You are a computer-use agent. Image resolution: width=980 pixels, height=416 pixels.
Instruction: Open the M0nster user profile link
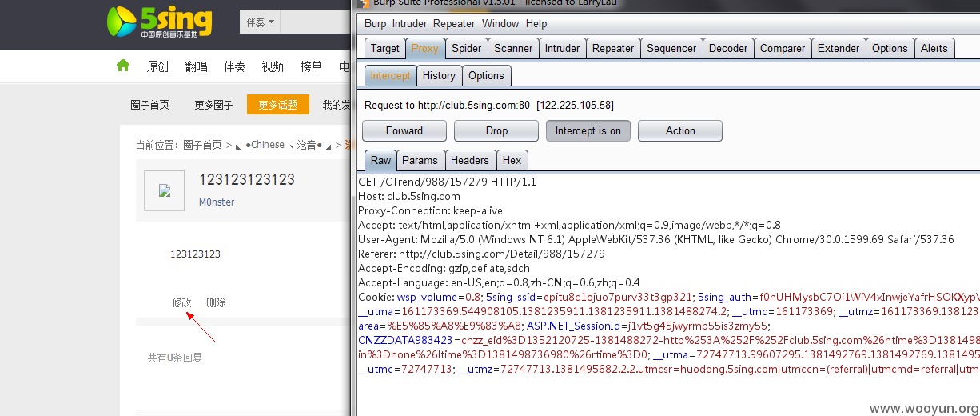[217, 202]
